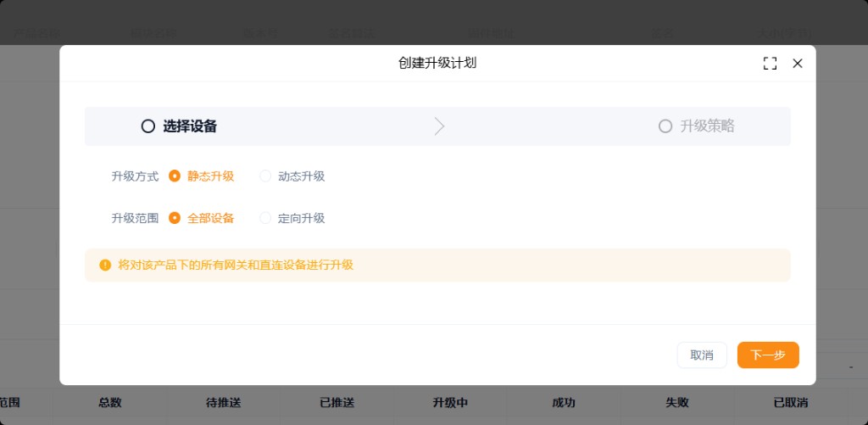868x425 pixels.
Task: Close the 创建升级计划 dialog
Action: 797,63
